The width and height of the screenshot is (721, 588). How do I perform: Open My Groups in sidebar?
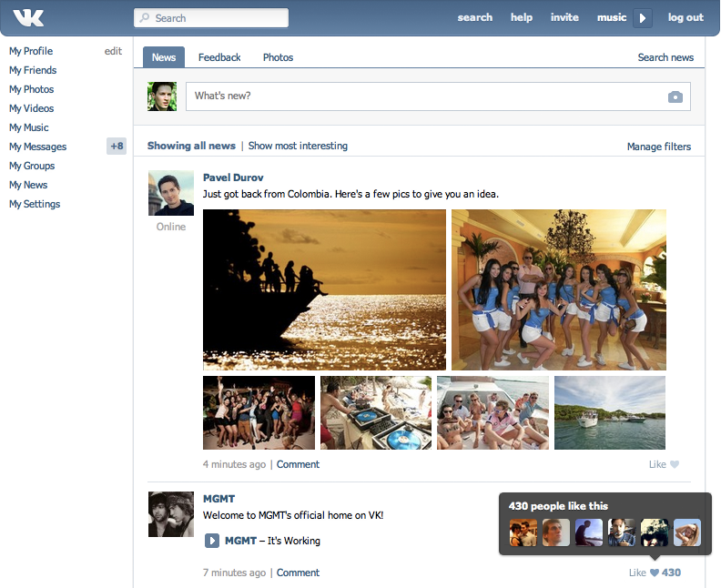pos(32,166)
